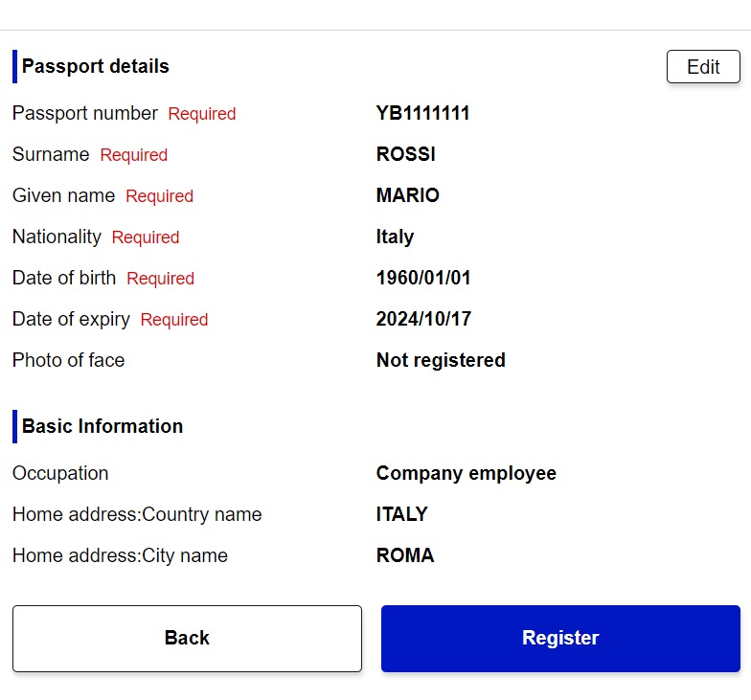Screen dimensions: 751x700
Task: Click the given name value MARIO
Action: point(407,196)
